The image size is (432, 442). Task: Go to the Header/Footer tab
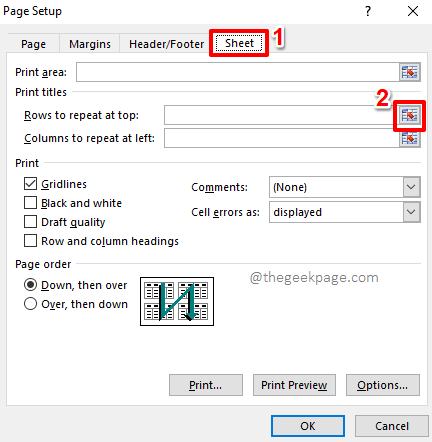coord(166,44)
